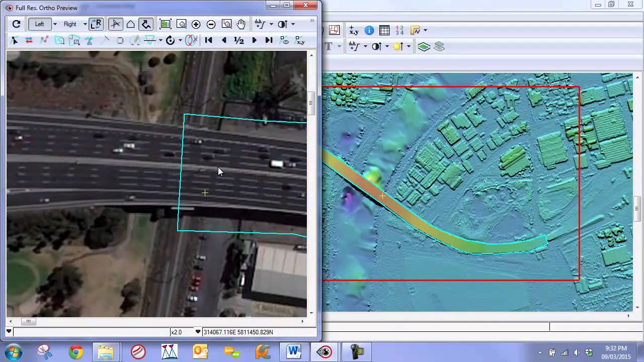
Task: Click the cyan polygon shape icon
Action: tap(59, 40)
